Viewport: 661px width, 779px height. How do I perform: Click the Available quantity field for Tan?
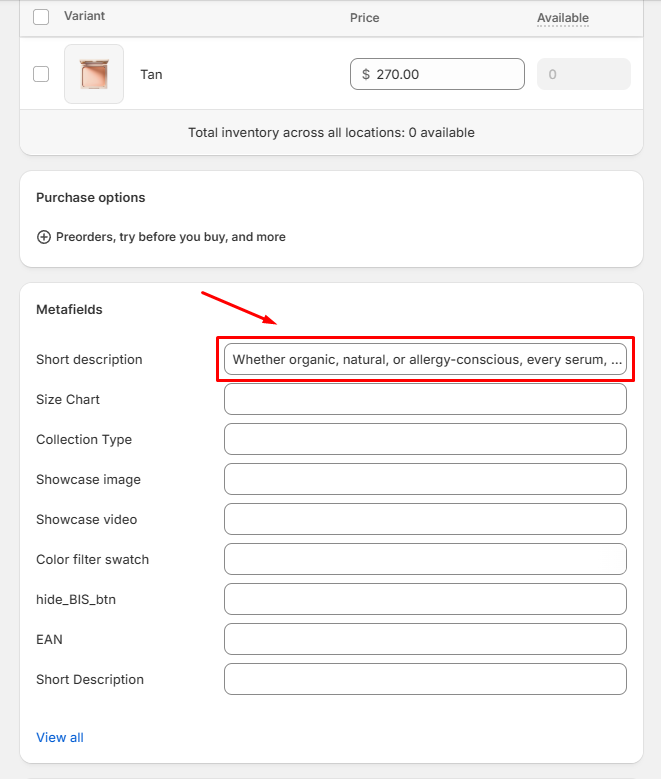click(584, 74)
